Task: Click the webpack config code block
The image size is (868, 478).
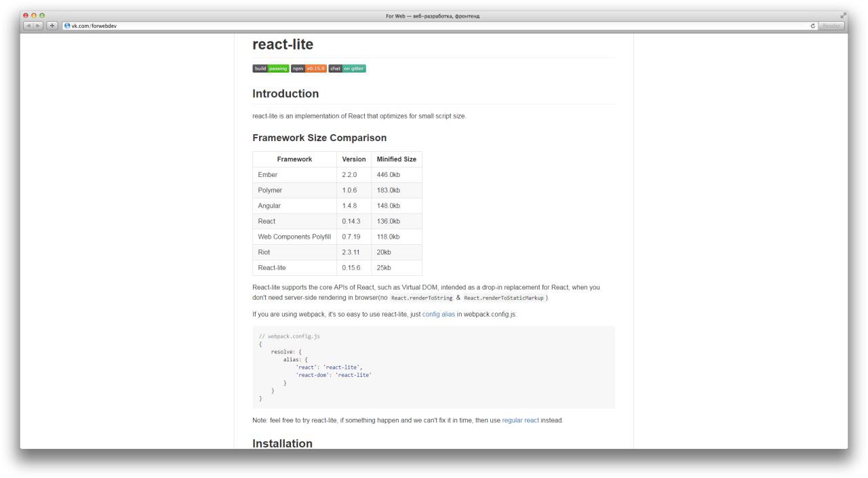Action: [434, 367]
